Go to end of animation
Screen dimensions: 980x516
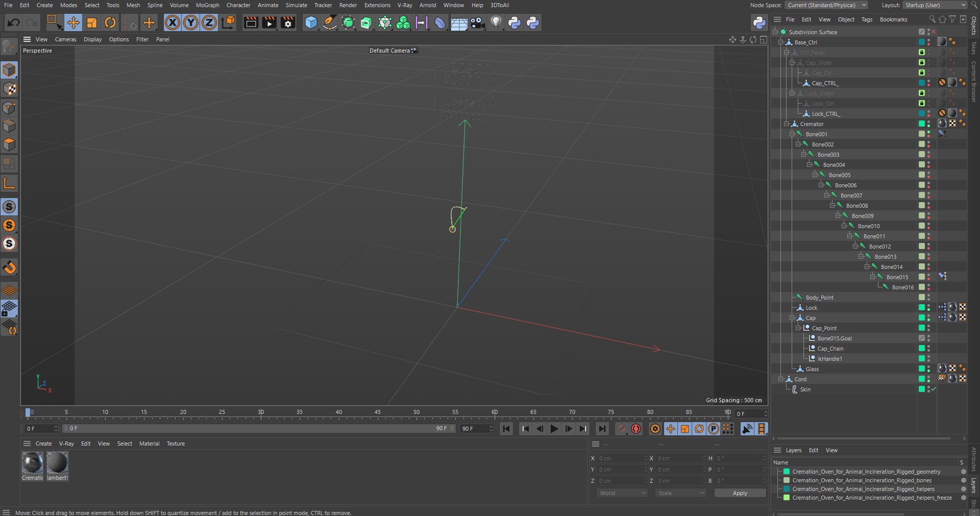(x=602, y=429)
